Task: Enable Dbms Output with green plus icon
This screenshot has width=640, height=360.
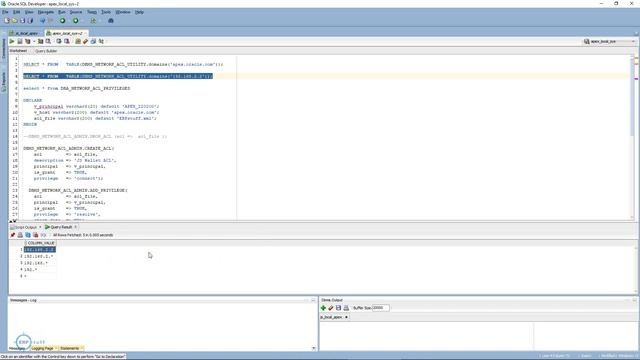Action: point(323,308)
